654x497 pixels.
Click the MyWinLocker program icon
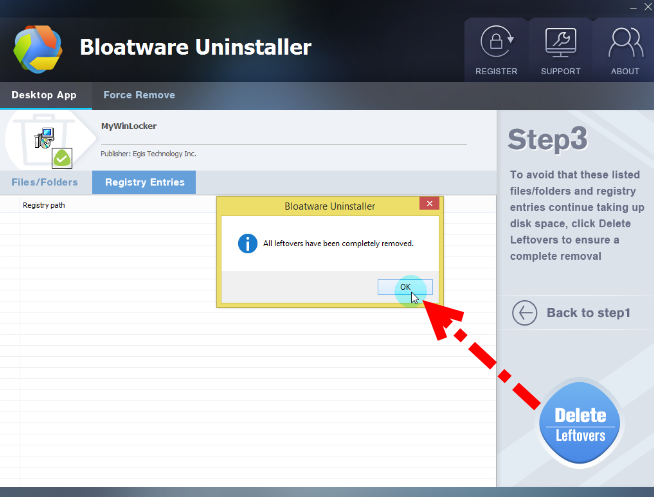coord(44,138)
